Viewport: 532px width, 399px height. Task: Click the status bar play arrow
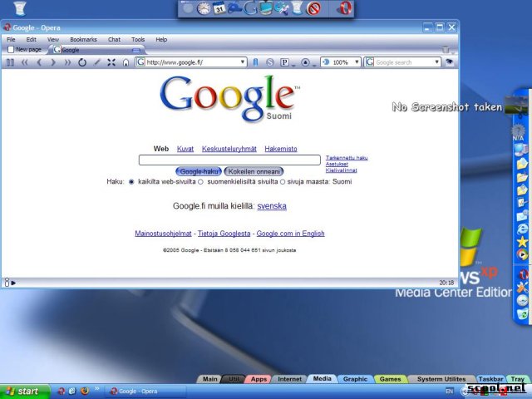coord(13,283)
